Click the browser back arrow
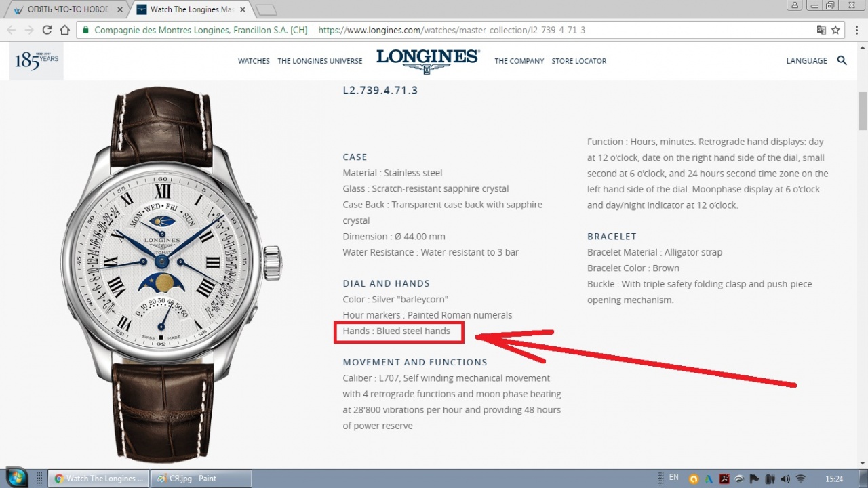This screenshot has width=868, height=488. (12, 30)
